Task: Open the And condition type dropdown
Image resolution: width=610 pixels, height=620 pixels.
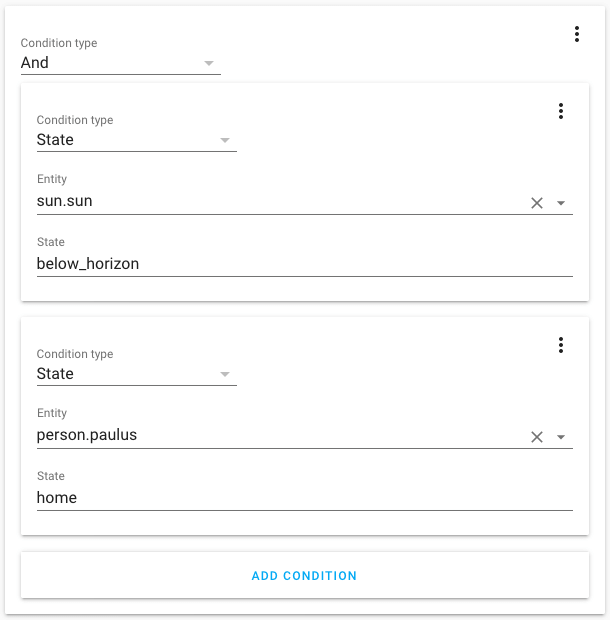Action: click(x=120, y=63)
